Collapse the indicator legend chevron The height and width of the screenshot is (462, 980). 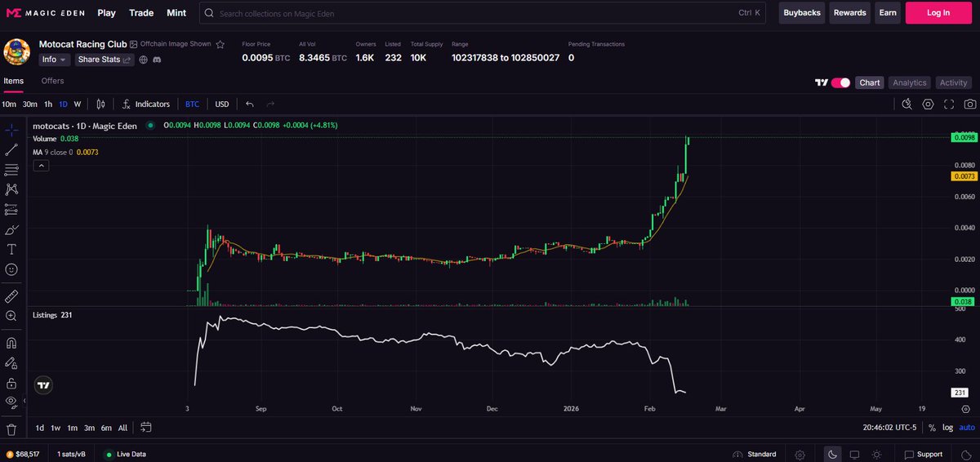coord(41,166)
